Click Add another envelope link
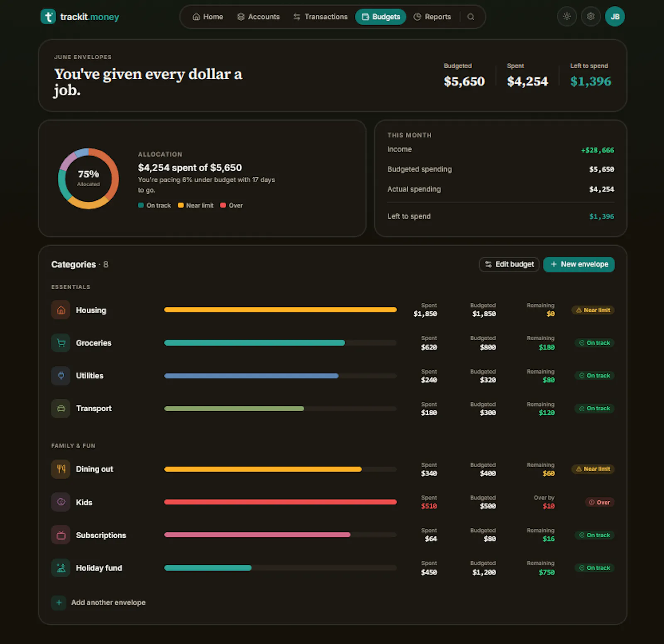664x644 pixels. tap(108, 603)
